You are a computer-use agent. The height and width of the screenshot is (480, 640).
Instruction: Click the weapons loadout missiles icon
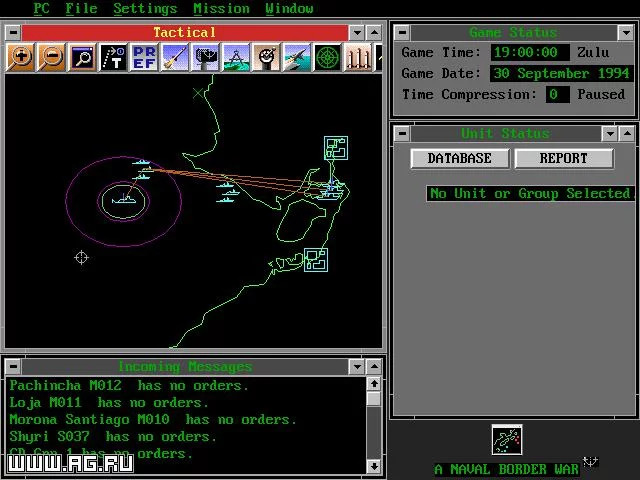click(x=358, y=58)
